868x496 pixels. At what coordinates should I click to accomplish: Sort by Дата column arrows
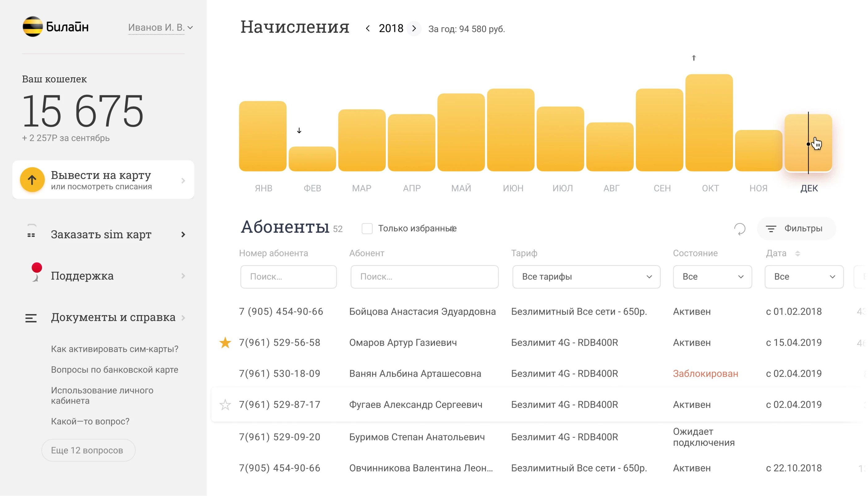(798, 253)
